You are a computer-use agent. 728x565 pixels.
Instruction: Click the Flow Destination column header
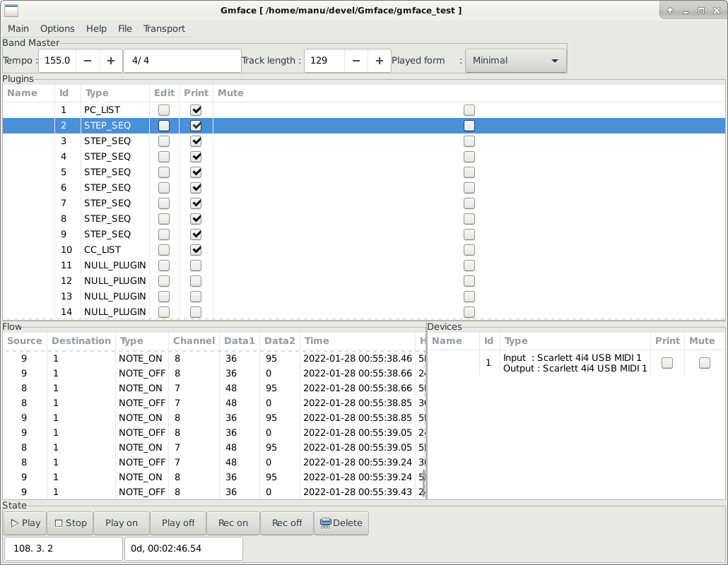[81, 341]
